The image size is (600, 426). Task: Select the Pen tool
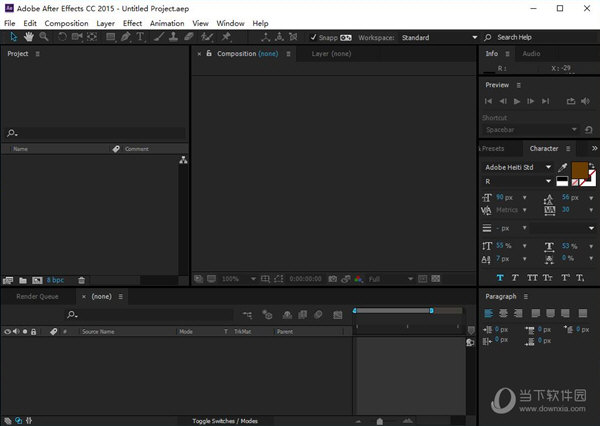coord(126,37)
